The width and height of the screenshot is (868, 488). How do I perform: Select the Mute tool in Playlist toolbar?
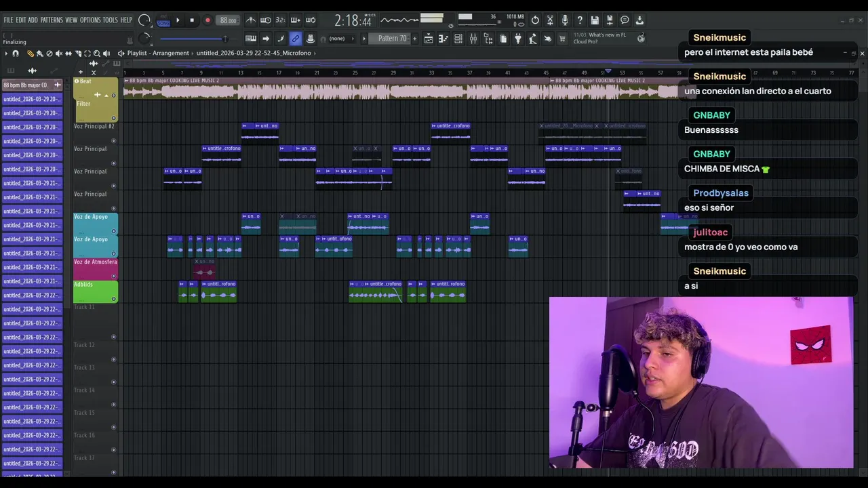(x=59, y=53)
